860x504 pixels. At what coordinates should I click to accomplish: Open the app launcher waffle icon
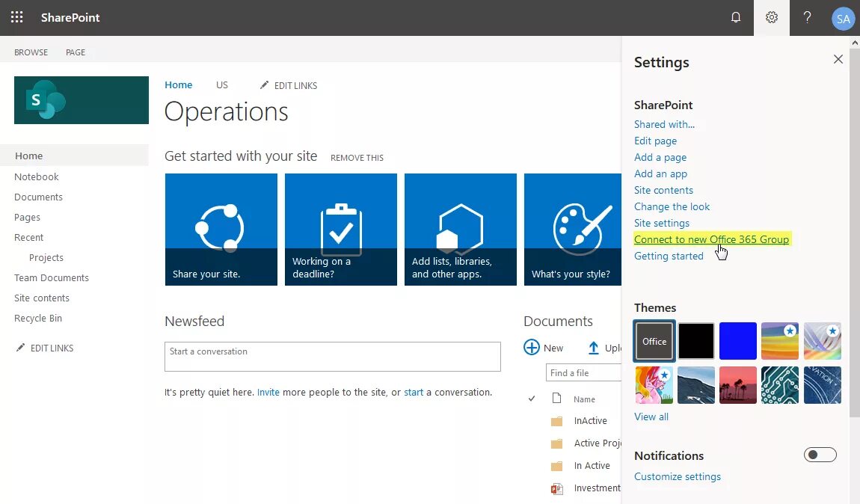coord(16,17)
